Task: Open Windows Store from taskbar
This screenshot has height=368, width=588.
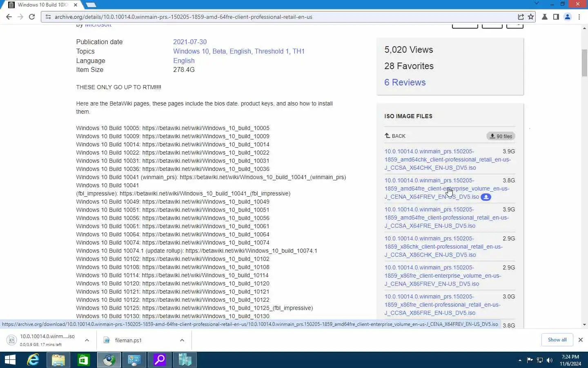Action: pos(84,360)
